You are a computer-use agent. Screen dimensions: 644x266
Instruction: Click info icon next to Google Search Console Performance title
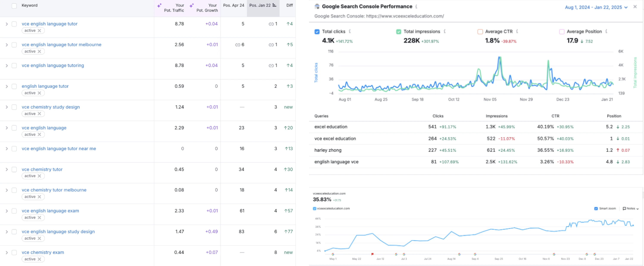416,6
